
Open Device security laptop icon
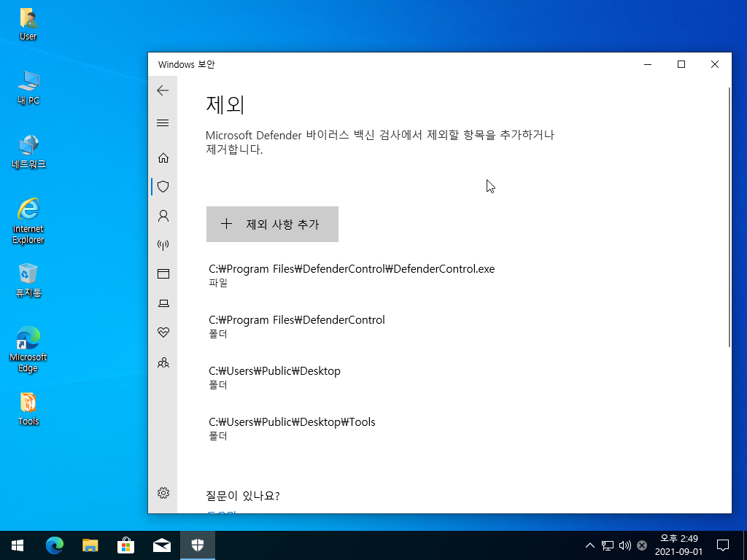(163, 303)
